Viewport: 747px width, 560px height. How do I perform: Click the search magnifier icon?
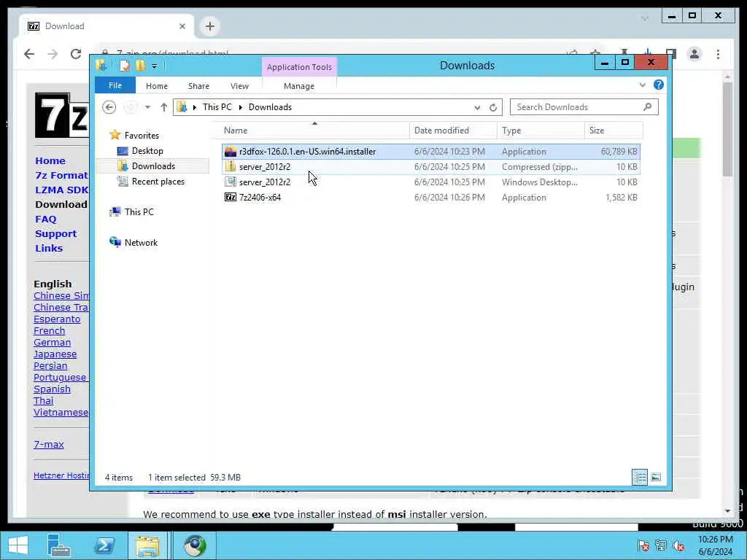click(x=648, y=106)
